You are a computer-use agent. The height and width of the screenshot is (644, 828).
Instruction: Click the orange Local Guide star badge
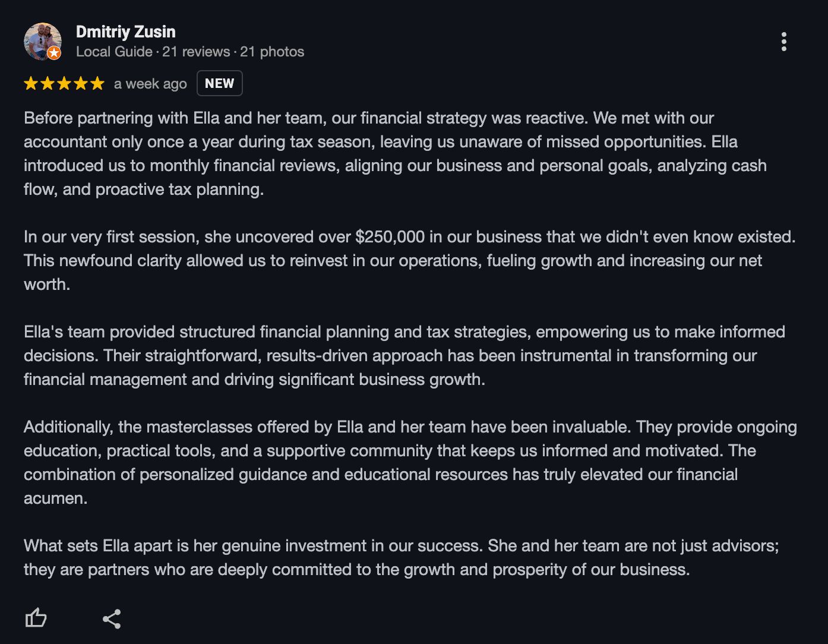click(x=54, y=53)
